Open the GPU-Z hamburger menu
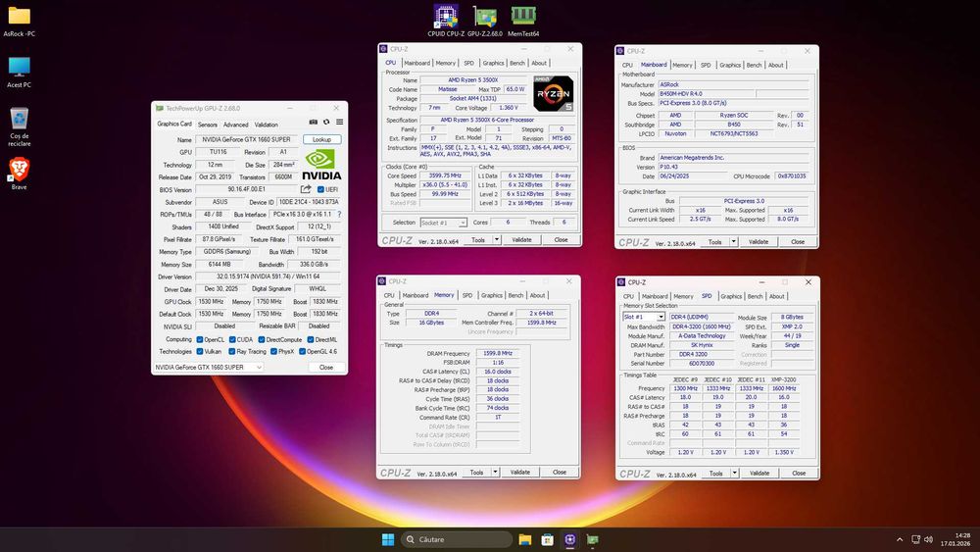Screen dimensions: 980x552 [x=339, y=122]
